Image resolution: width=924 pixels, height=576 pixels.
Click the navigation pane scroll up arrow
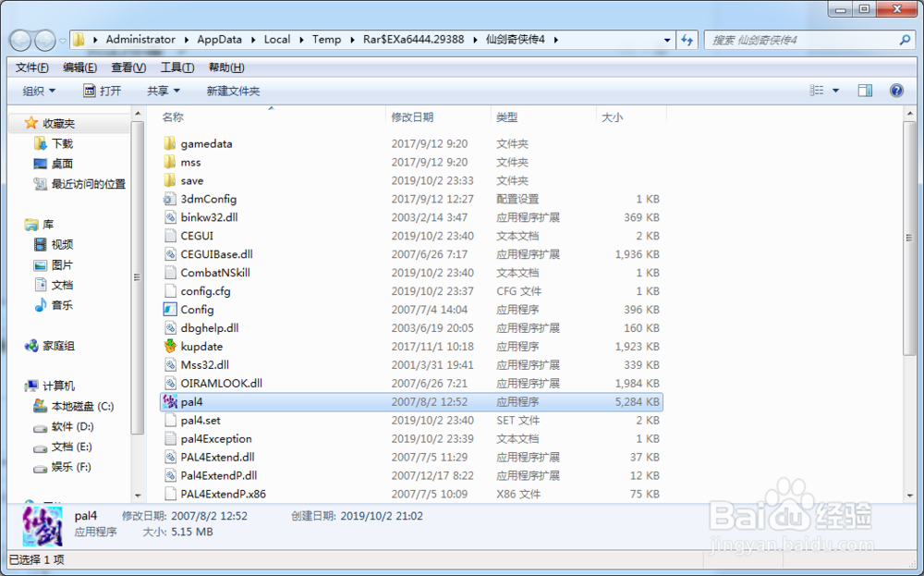point(138,113)
